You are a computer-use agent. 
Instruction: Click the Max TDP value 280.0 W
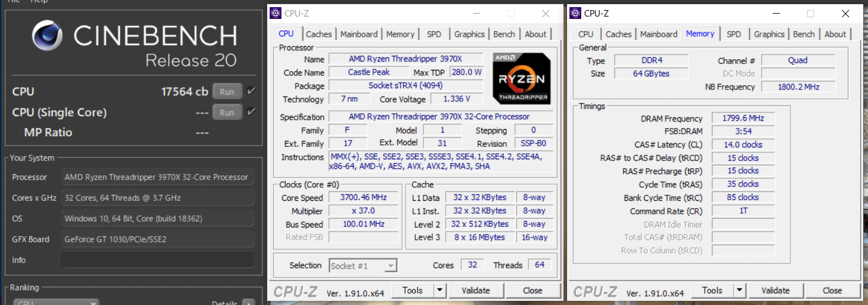[x=467, y=72]
